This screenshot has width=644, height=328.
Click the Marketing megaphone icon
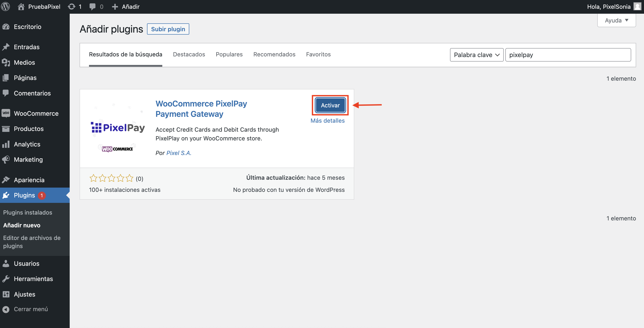click(6, 160)
